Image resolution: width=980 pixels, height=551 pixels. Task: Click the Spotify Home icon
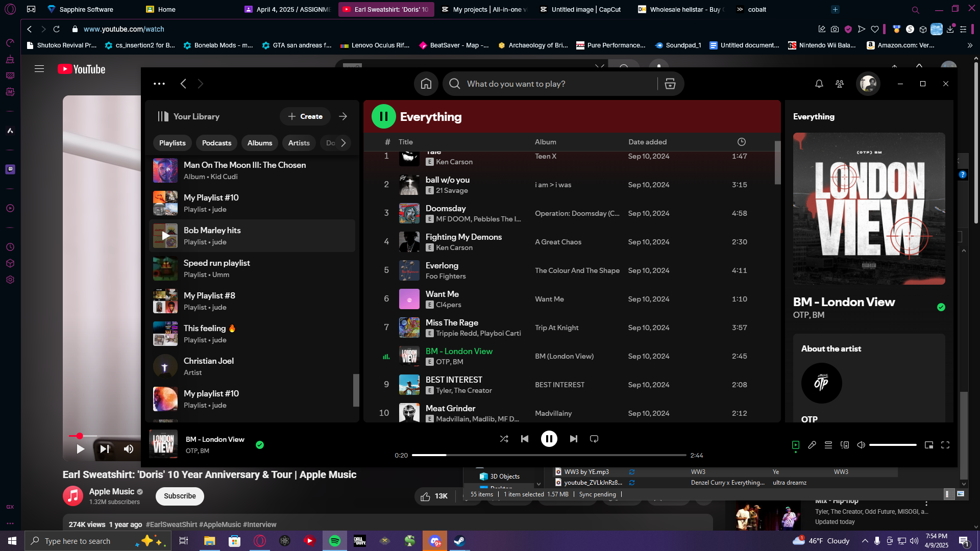pos(426,84)
